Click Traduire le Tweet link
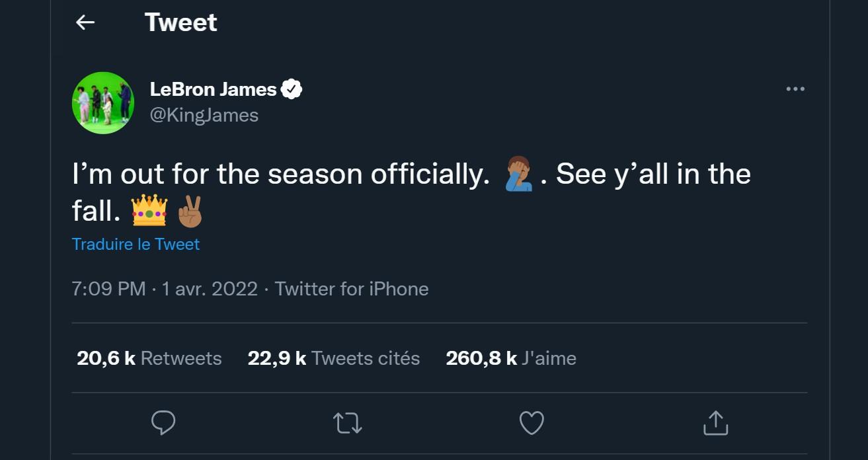868x460 pixels. 136,244
